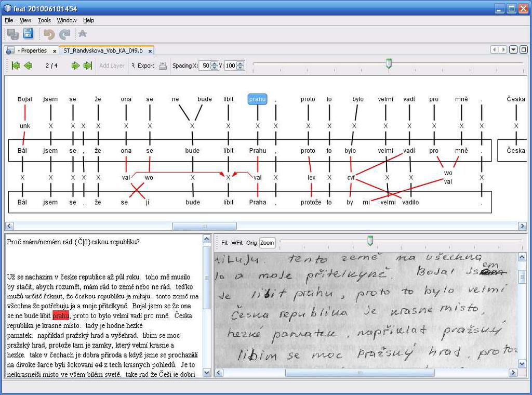Click the 'protože' word in bottom layer
532x395 pixels.
pyautogui.click(x=311, y=202)
